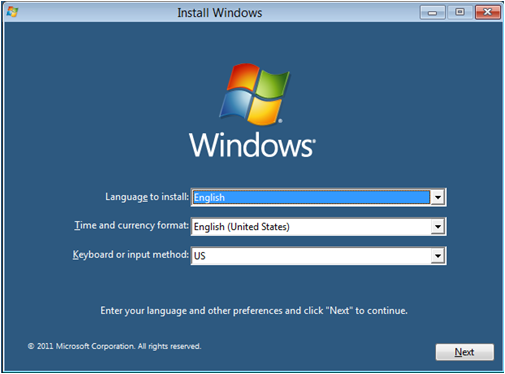Click the yellow pane of large Windows logo
Viewport: 505px width, 374px height.
tap(264, 110)
